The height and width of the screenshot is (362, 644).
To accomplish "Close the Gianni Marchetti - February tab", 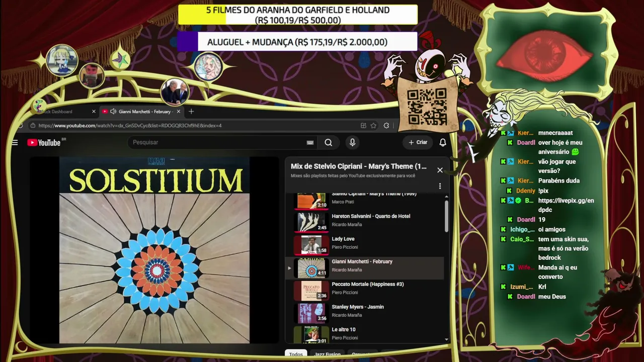I will point(178,112).
